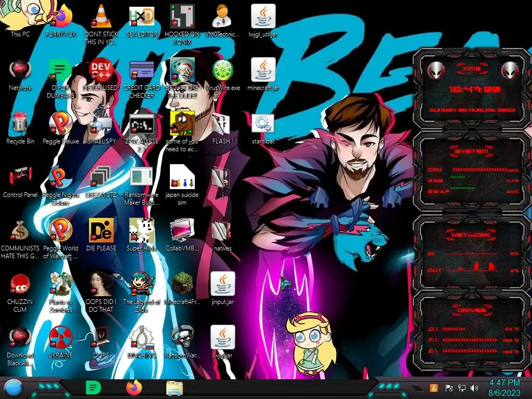Select the Download Black Al shortcut
The height and width of the screenshot is (399, 532).
click(20, 337)
